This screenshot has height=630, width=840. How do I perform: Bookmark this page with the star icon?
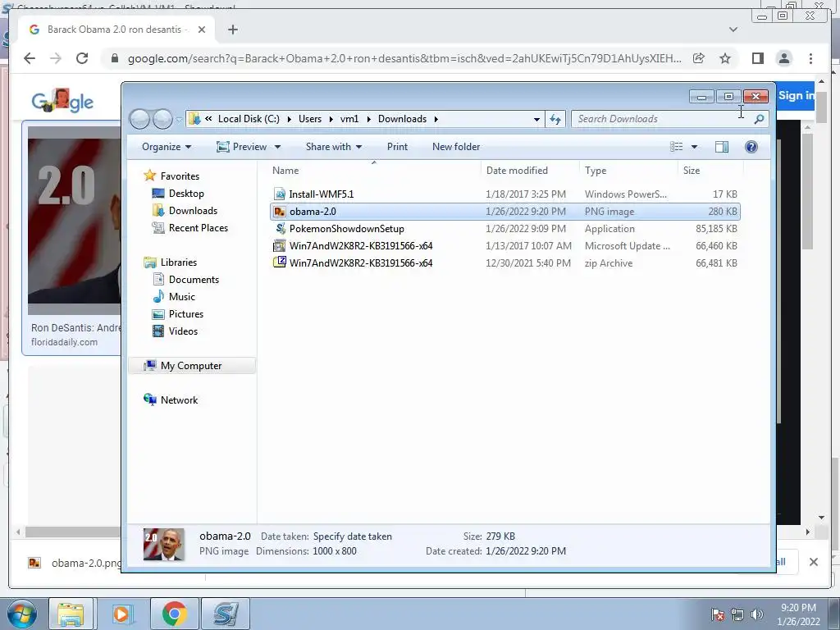coord(725,58)
